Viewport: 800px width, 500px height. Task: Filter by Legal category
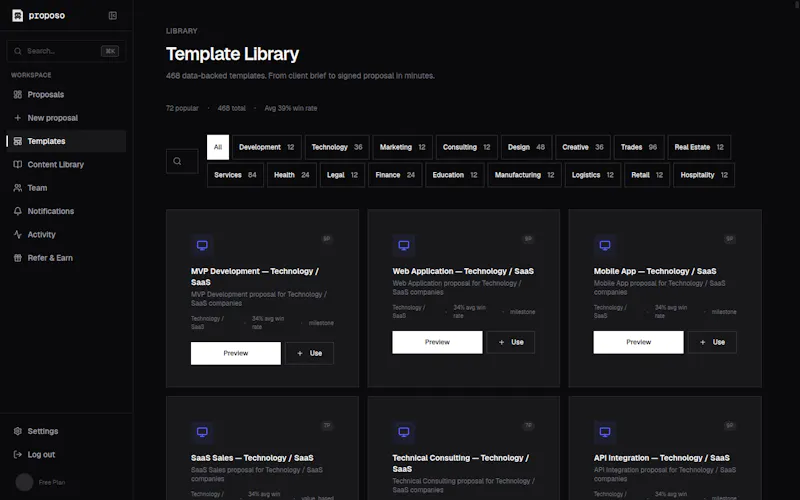[x=342, y=175]
